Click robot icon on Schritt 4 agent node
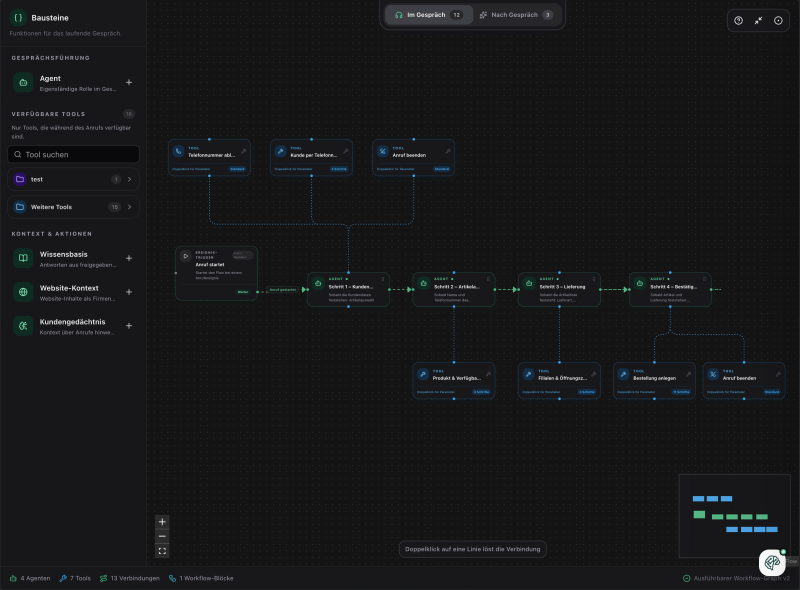The width and height of the screenshot is (800, 590). (x=640, y=283)
